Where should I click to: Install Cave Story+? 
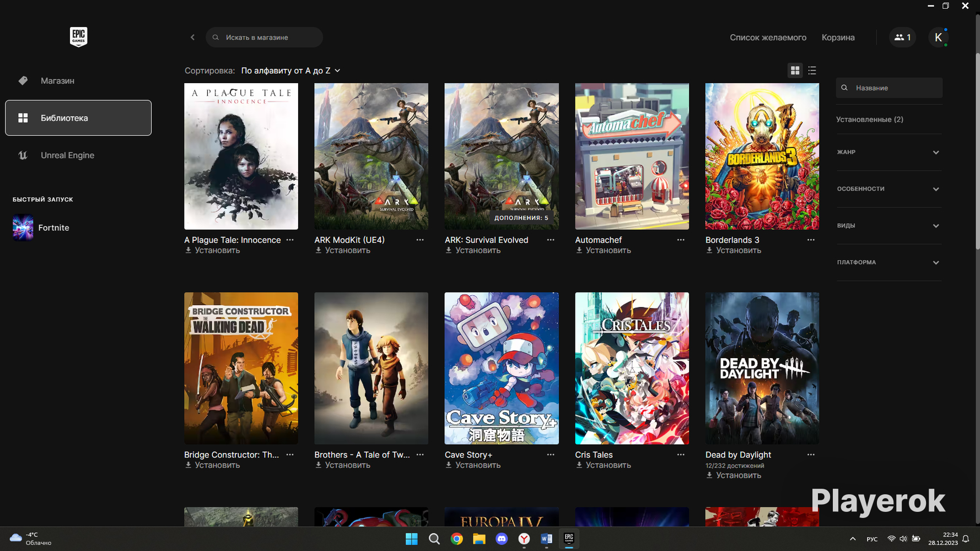(x=473, y=466)
